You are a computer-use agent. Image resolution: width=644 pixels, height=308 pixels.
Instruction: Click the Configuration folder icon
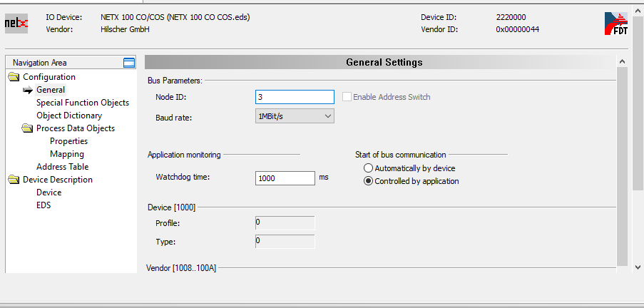pyautogui.click(x=14, y=77)
